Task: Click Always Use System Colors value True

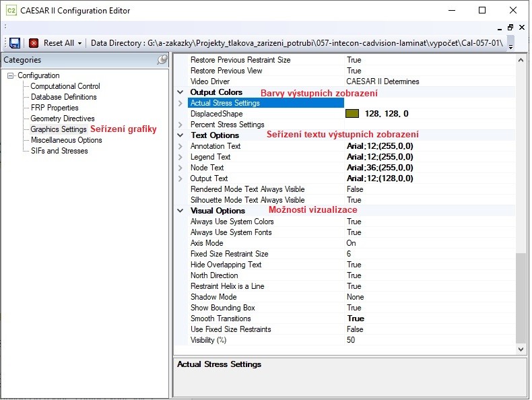Action: (354, 222)
